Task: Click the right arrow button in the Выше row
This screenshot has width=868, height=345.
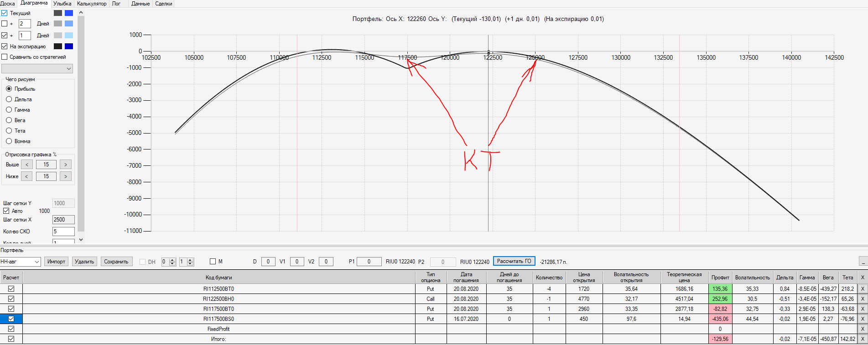Action: 66,165
